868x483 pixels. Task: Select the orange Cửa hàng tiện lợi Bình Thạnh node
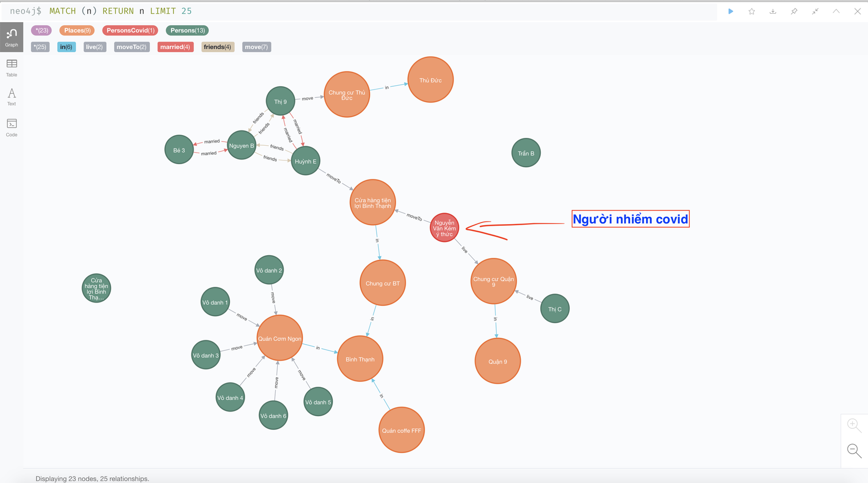point(372,202)
